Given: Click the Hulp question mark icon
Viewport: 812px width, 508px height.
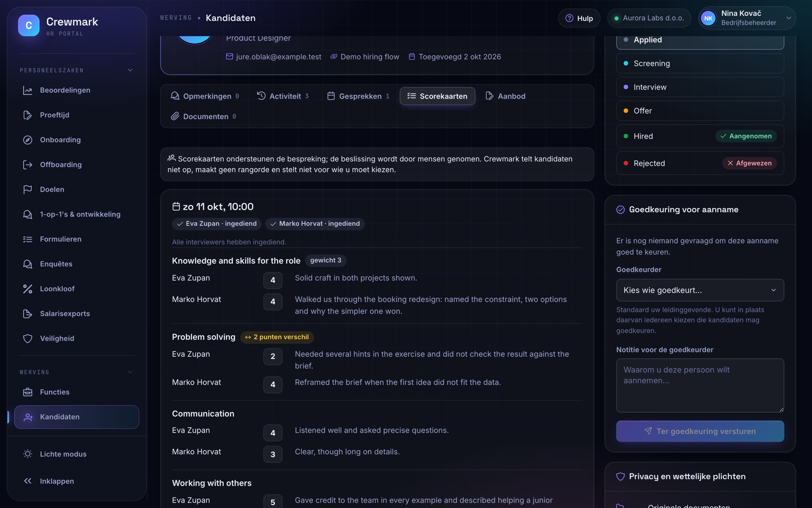Looking at the screenshot, I should pyautogui.click(x=569, y=18).
